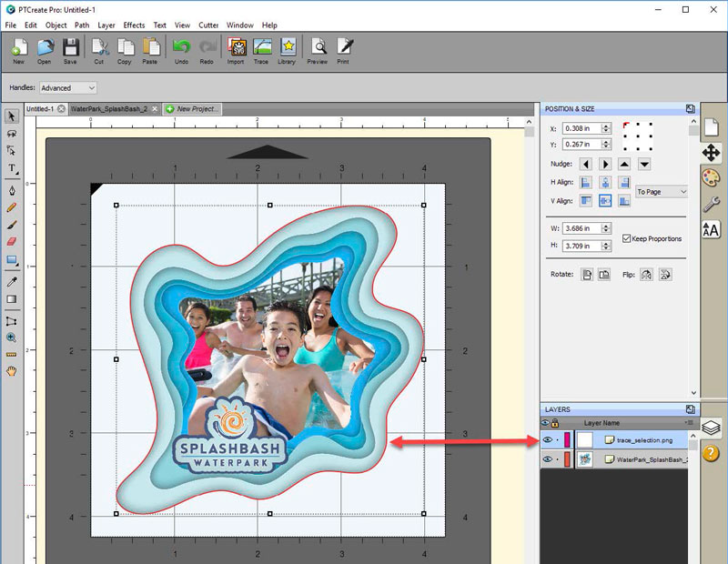The height and width of the screenshot is (564, 728).
Task: Save the project with the Save icon
Action: tap(71, 51)
